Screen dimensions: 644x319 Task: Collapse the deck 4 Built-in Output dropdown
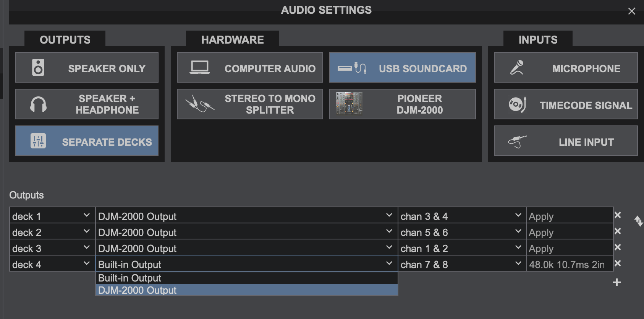coord(247,264)
